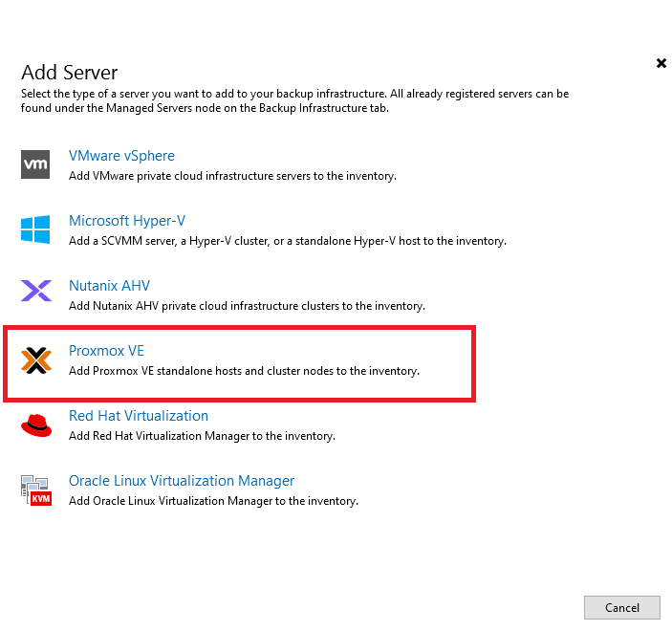Select the Nutanix AHV option

pyautogui.click(x=110, y=286)
